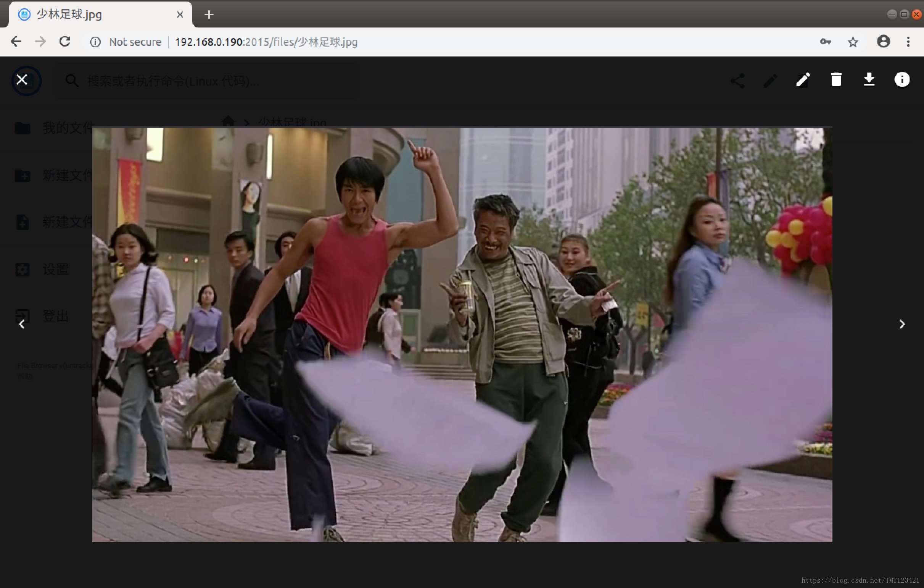Click the browser forward arrow
The width and height of the screenshot is (924, 588).
click(40, 42)
